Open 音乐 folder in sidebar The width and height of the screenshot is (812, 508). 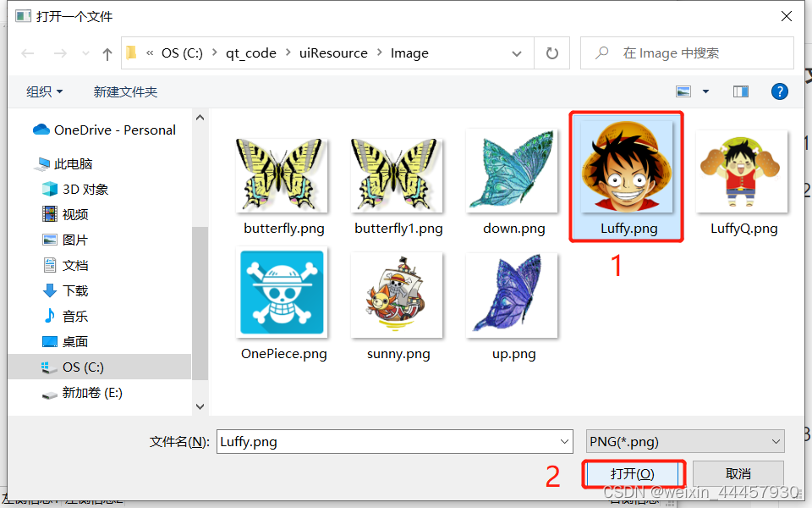click(x=65, y=316)
